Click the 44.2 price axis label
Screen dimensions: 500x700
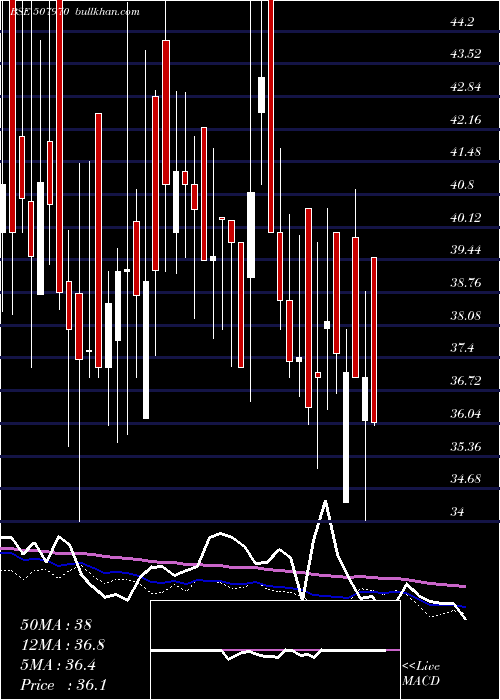(462, 22)
